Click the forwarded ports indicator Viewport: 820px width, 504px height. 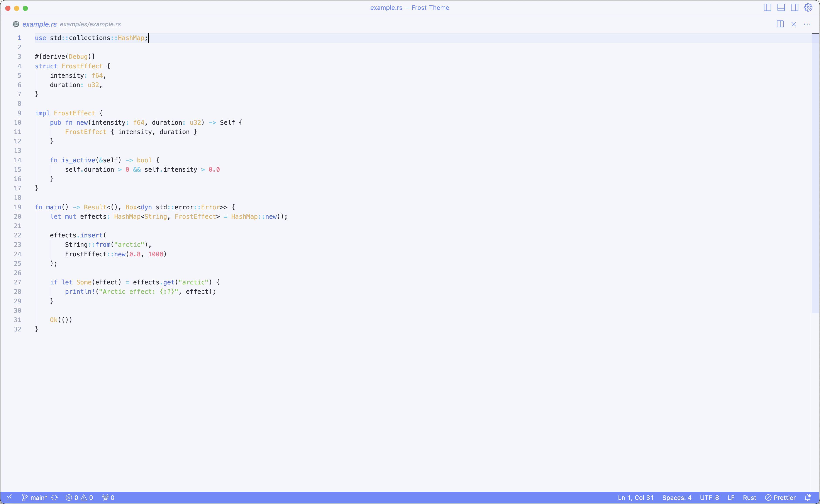coord(108,497)
